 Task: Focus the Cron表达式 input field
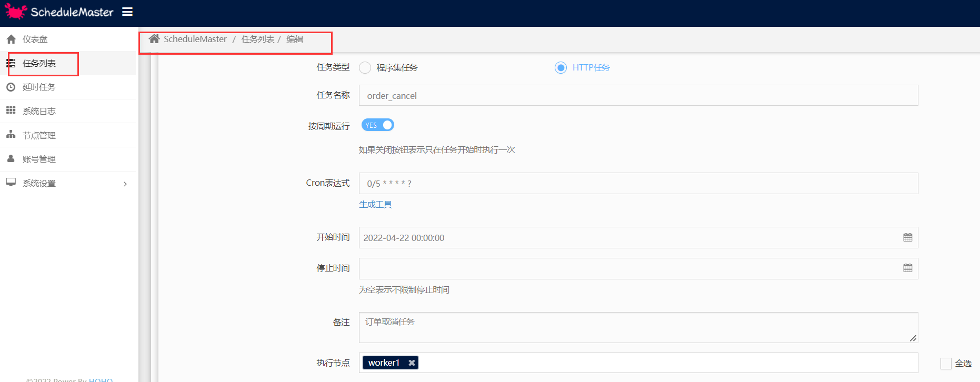click(x=638, y=183)
